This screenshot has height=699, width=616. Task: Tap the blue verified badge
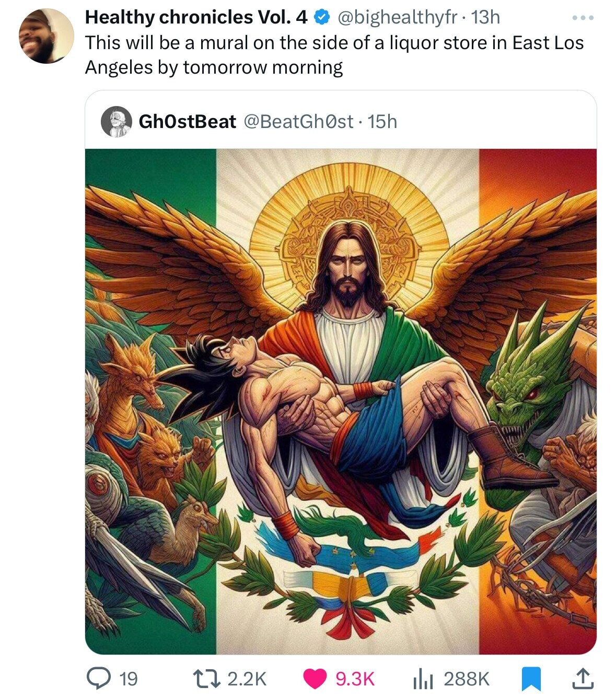320,18
